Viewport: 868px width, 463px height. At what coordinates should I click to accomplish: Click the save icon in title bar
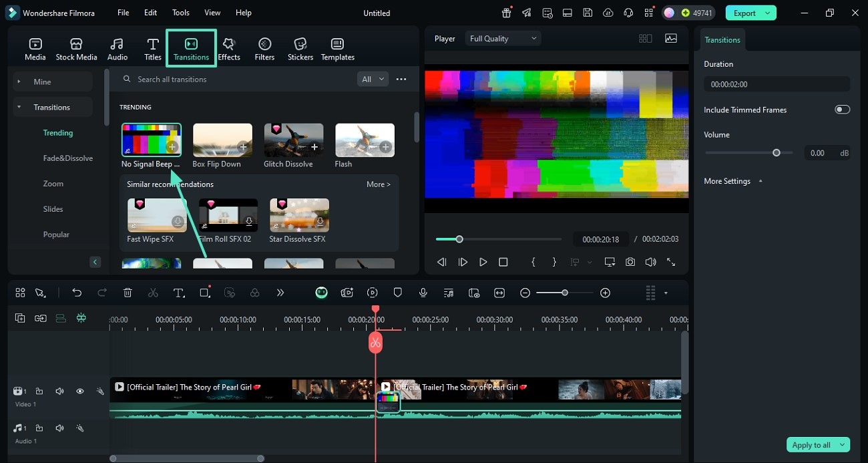[588, 13]
